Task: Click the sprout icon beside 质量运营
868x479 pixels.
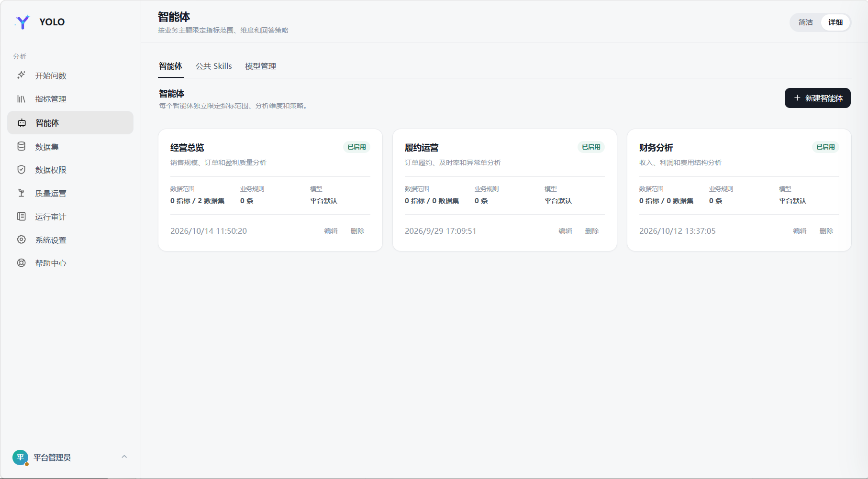Action: [x=21, y=193]
